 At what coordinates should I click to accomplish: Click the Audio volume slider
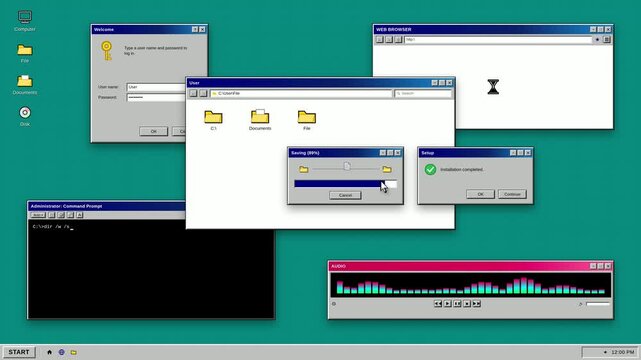[x=598, y=304]
